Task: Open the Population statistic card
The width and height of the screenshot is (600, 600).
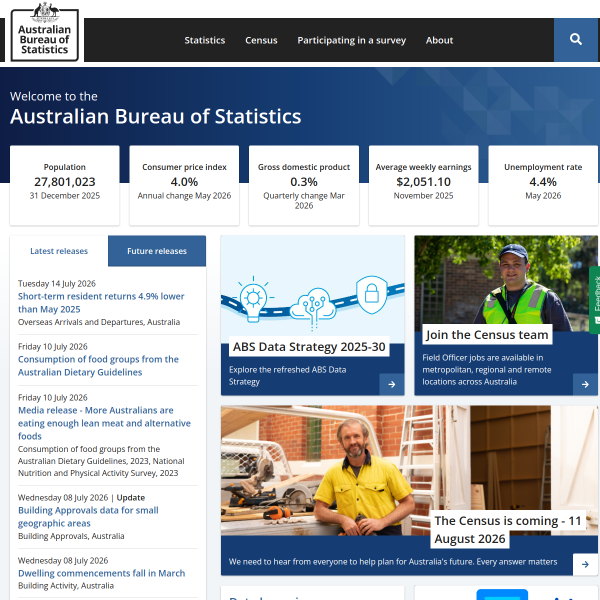Action: click(65, 186)
